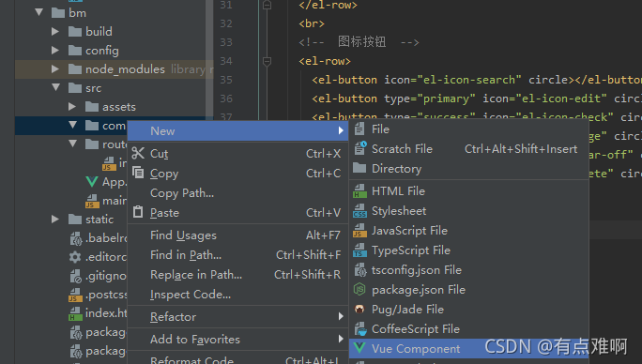Image resolution: width=642 pixels, height=364 pixels.
Task: Choose the TypeScript File icon
Action: coord(359,250)
